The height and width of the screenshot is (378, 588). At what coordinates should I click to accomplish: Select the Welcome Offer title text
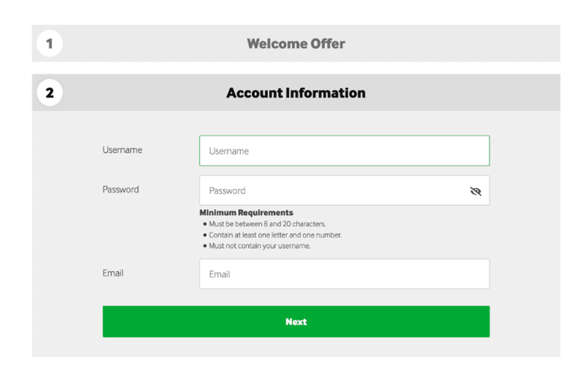click(x=296, y=43)
